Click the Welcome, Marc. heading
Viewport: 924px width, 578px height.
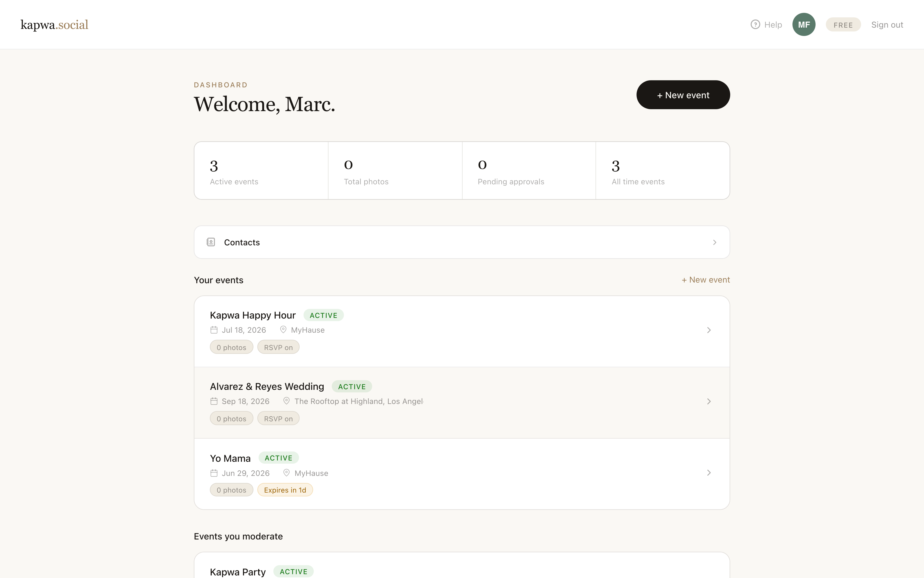[264, 104]
